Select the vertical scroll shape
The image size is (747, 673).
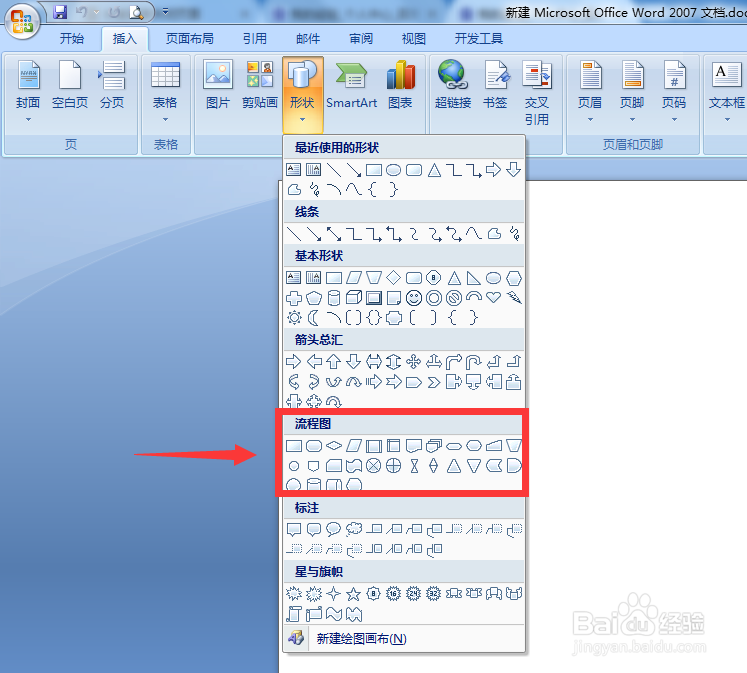294,614
